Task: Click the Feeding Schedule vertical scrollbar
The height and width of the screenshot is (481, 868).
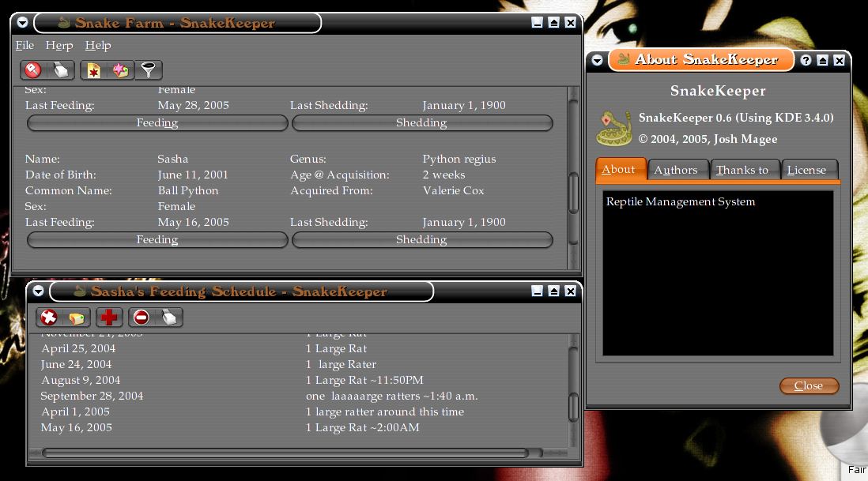Action: [x=573, y=390]
